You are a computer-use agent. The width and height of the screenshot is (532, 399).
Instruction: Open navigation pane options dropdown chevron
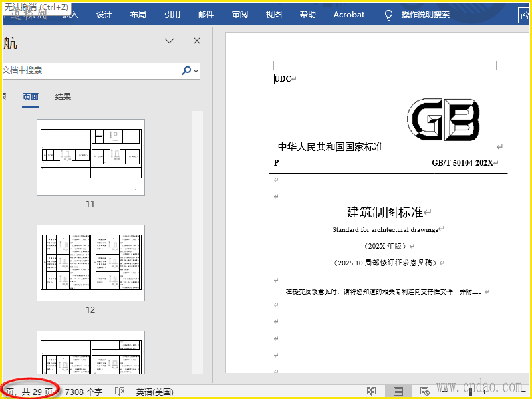click(169, 41)
